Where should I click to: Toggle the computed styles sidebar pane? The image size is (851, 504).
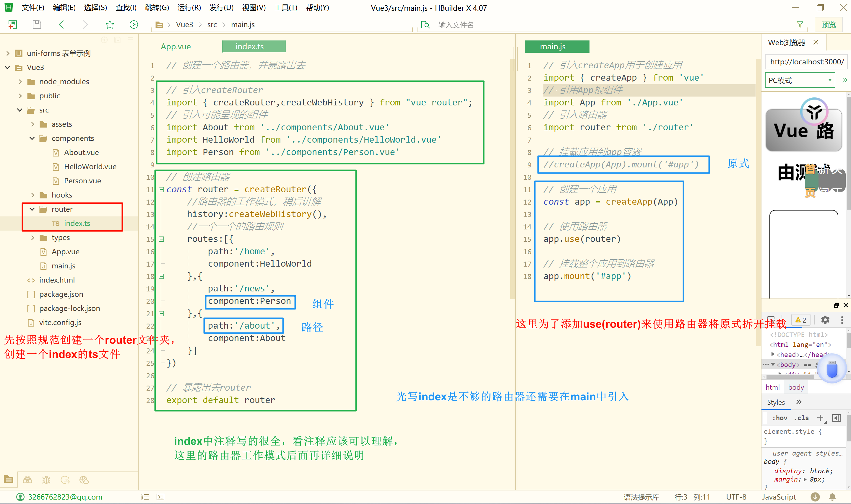837,418
